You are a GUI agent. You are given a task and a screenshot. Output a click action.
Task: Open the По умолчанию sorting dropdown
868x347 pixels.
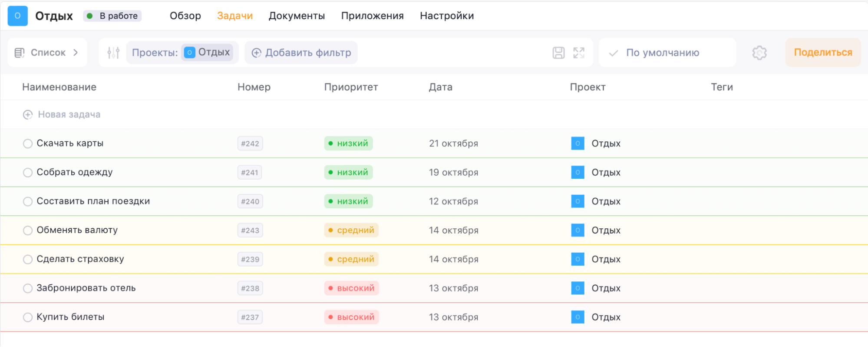[662, 53]
